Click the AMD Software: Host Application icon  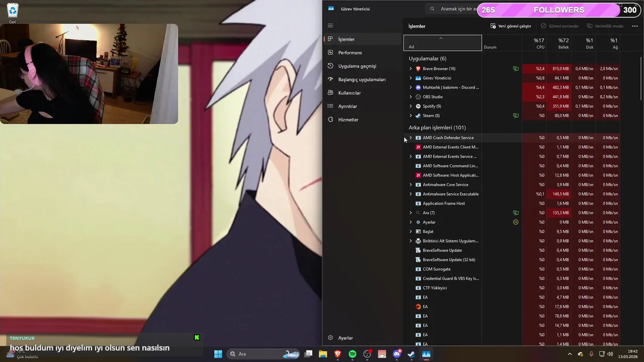point(418,175)
